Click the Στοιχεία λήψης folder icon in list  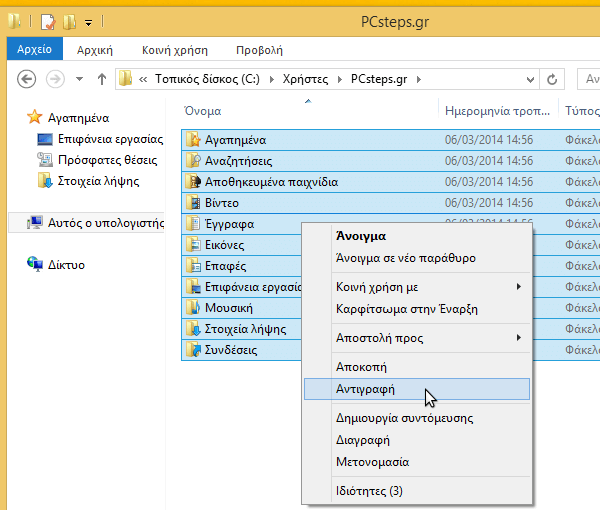tap(193, 329)
